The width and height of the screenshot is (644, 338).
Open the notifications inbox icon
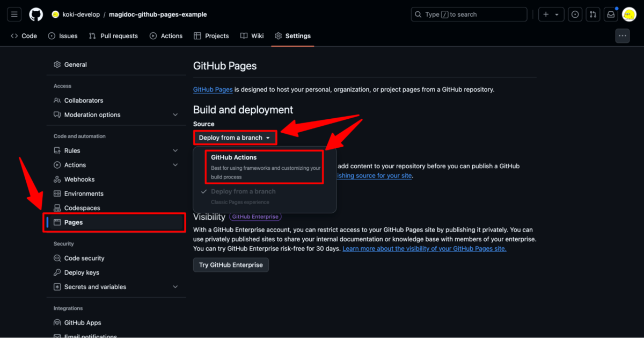pos(611,15)
